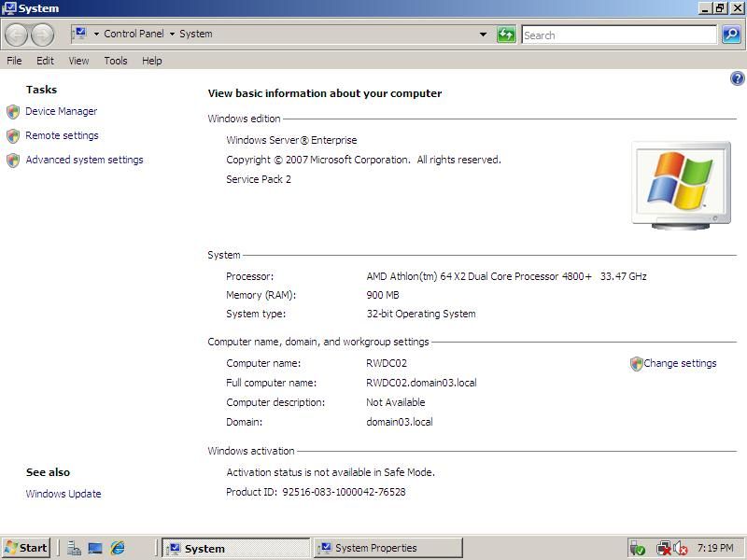The height and width of the screenshot is (560, 747).
Task: Click the shield icon beside Remote settings
Action: click(13, 136)
